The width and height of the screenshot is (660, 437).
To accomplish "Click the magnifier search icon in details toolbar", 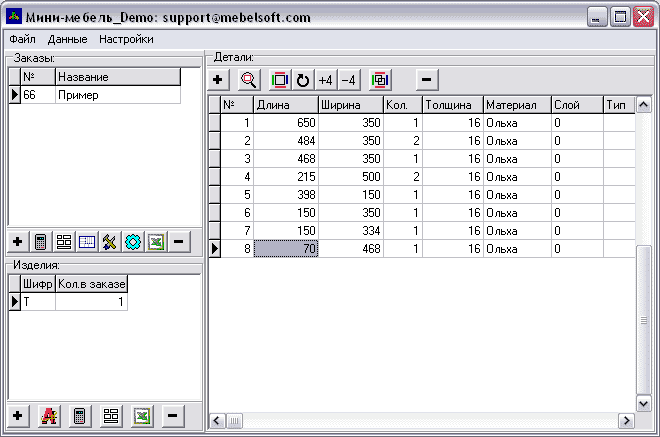I will (249, 80).
